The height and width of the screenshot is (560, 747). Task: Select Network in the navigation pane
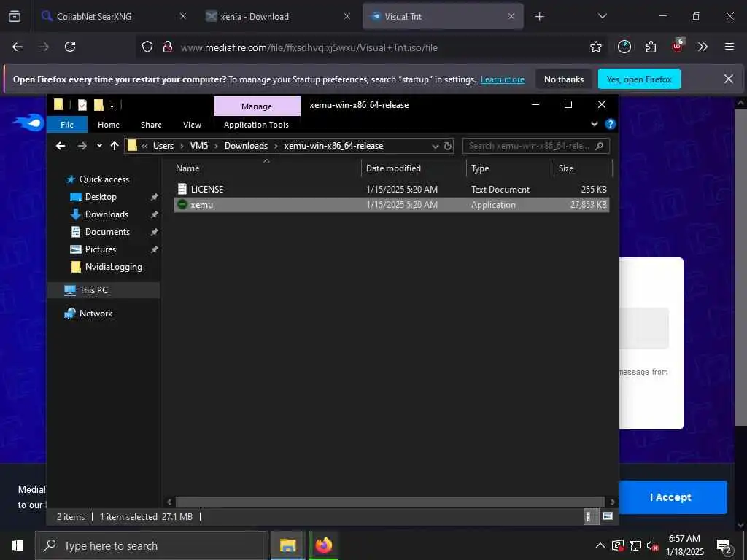(x=96, y=314)
